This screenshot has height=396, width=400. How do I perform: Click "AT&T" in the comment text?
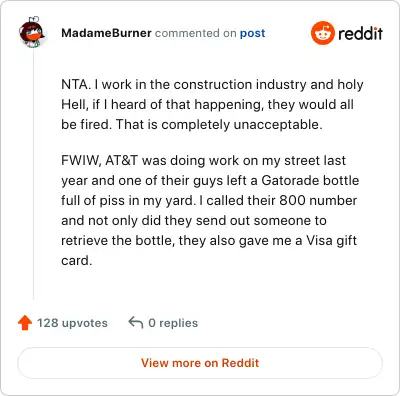coord(121,161)
